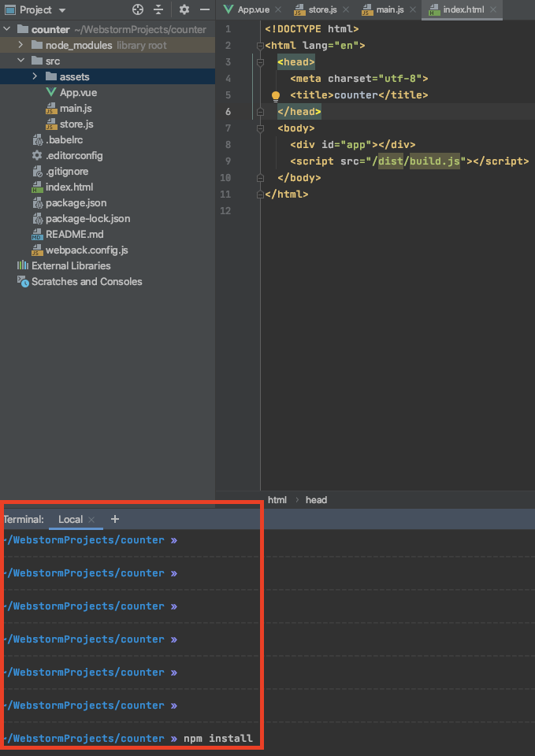Switch to main.js editor tab
This screenshot has width=535, height=756.
[391, 9]
